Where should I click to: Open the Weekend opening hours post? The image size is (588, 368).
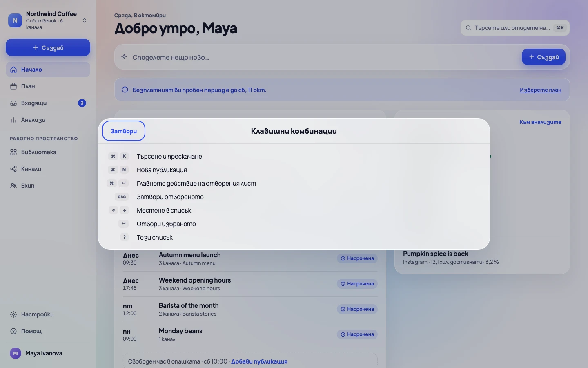click(250, 284)
